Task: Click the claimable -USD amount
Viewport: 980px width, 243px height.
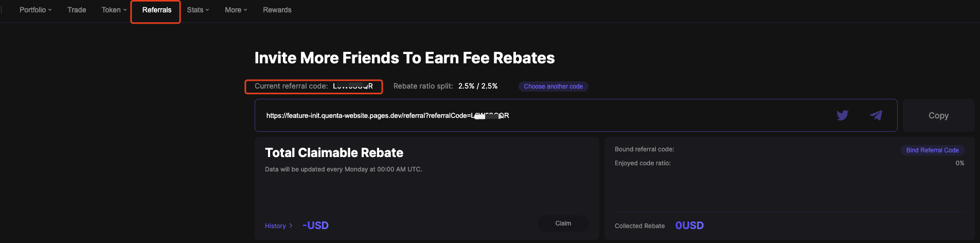Action: coord(315,225)
